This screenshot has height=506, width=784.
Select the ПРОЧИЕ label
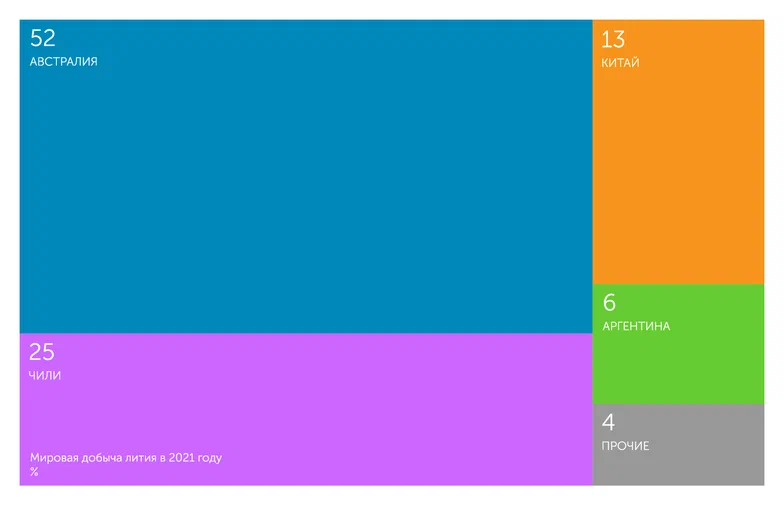626,446
